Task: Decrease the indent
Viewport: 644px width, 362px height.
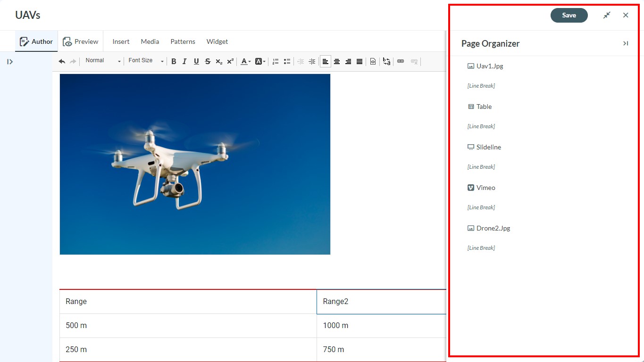Action: [x=301, y=61]
